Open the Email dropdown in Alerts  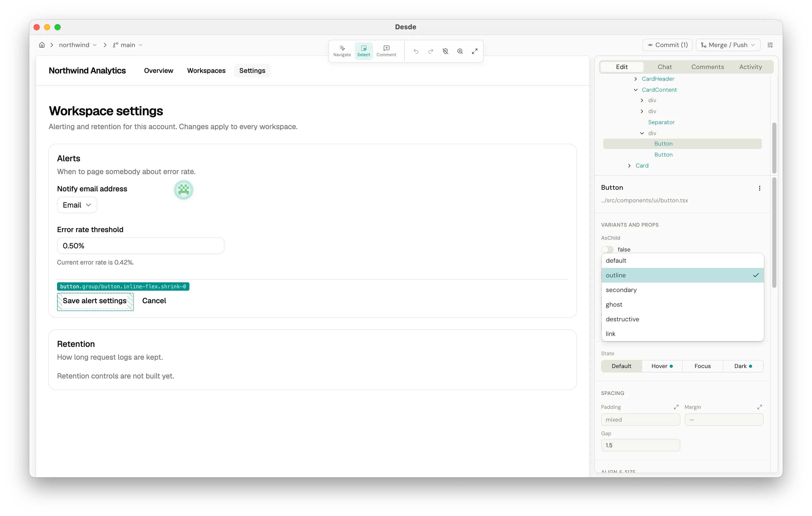[77, 205]
